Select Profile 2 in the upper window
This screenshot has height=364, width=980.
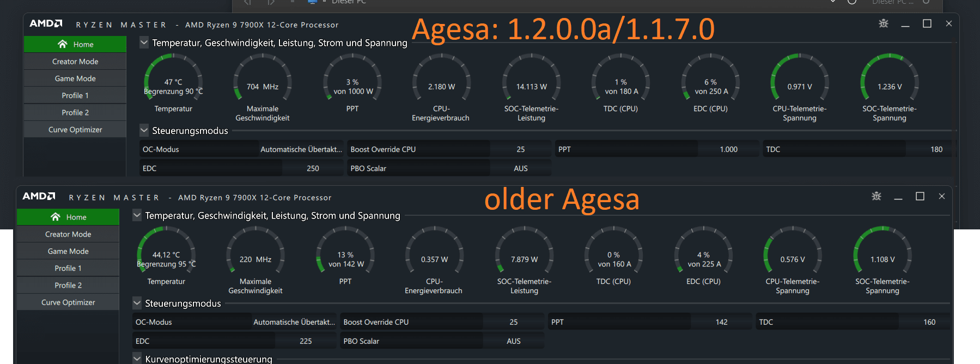point(75,112)
